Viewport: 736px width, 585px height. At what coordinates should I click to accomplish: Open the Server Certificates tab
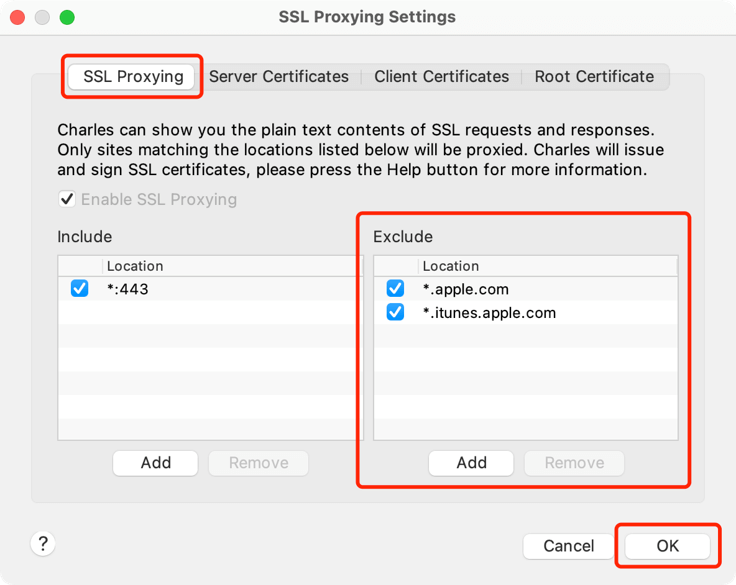pos(278,76)
